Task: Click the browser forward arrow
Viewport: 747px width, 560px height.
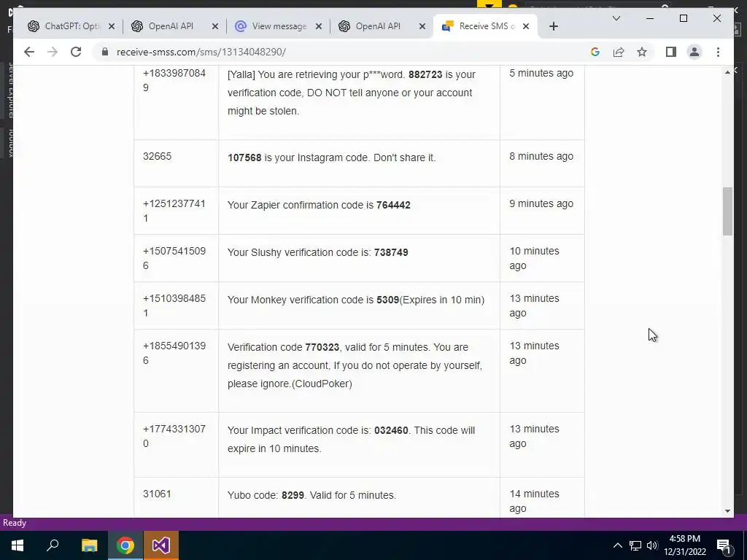Action: [x=53, y=52]
